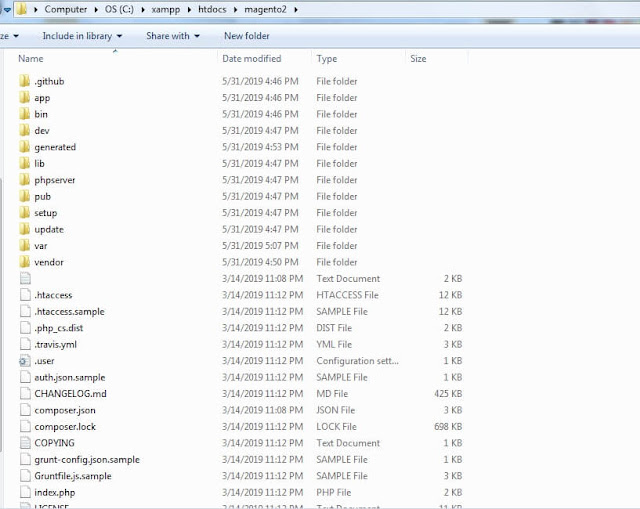
Task: Navigate to Computer in address bar
Action: 65,9
